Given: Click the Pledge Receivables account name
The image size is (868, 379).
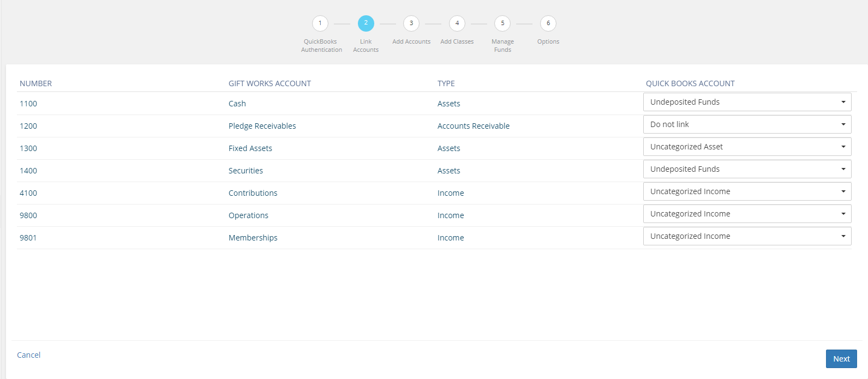Looking at the screenshot, I should (x=262, y=126).
